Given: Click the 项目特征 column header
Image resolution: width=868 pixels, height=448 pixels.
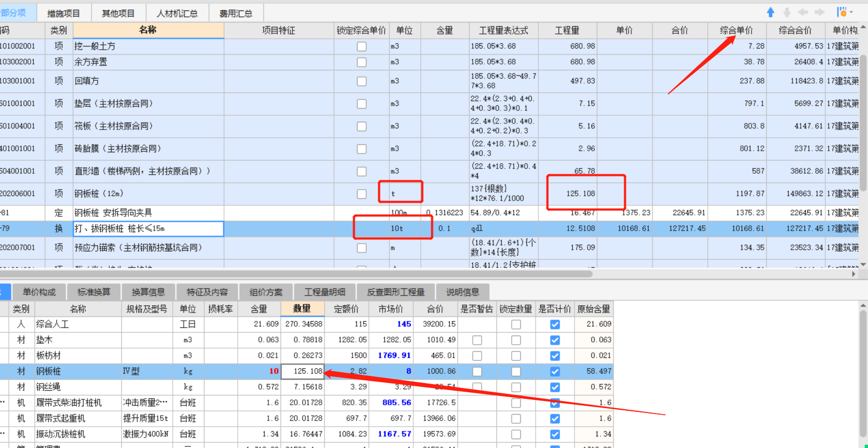Looking at the screenshot, I should pyautogui.click(x=279, y=31).
